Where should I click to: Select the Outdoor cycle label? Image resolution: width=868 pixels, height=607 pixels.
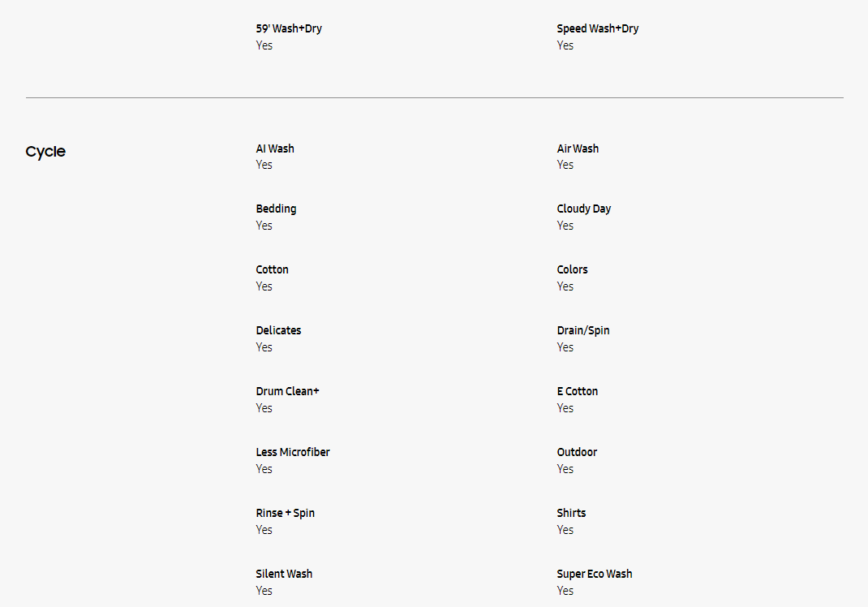tap(577, 452)
